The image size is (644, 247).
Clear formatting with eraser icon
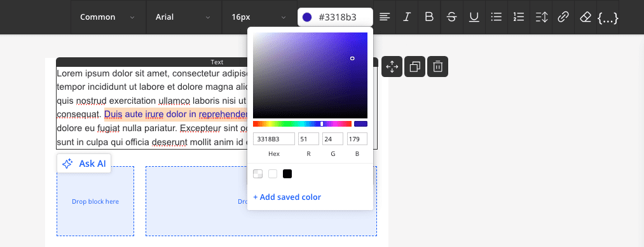click(x=586, y=17)
